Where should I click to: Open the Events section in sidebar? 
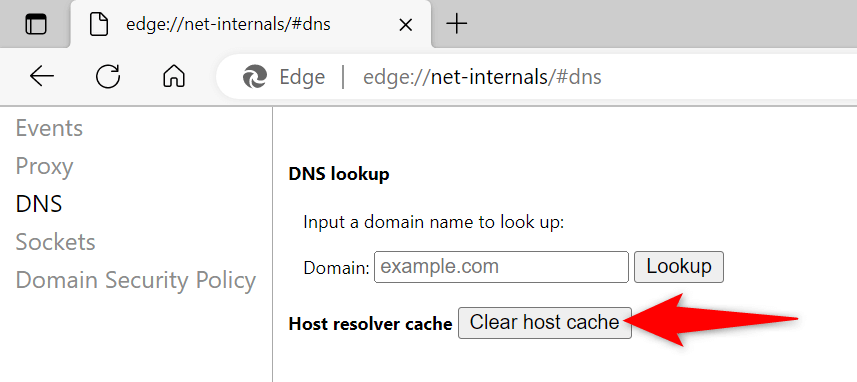coord(49,128)
